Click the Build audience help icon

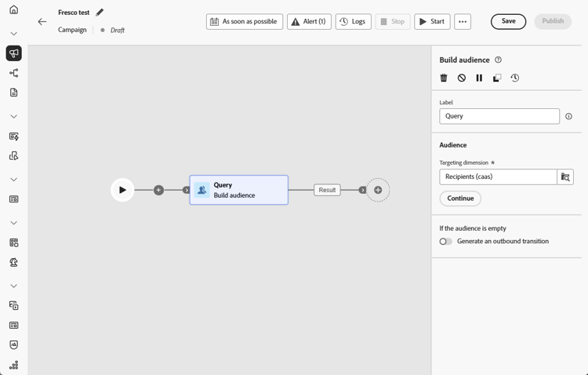coord(498,60)
